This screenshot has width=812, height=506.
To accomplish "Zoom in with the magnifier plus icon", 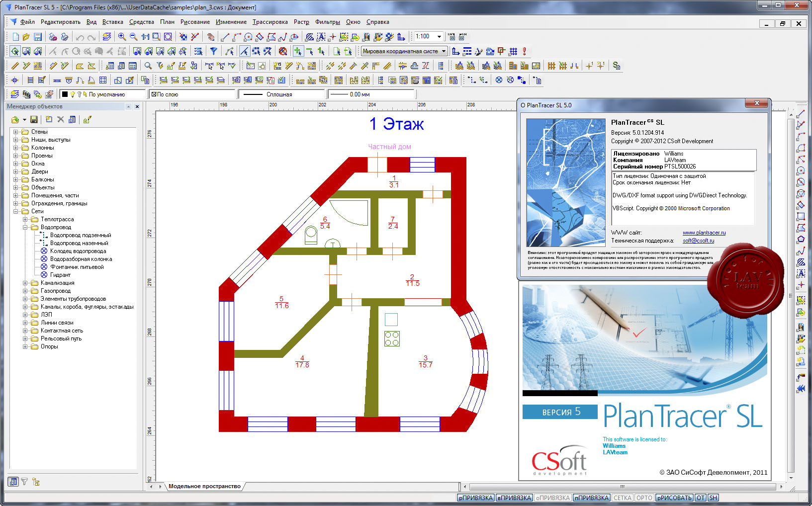I will pos(122,37).
